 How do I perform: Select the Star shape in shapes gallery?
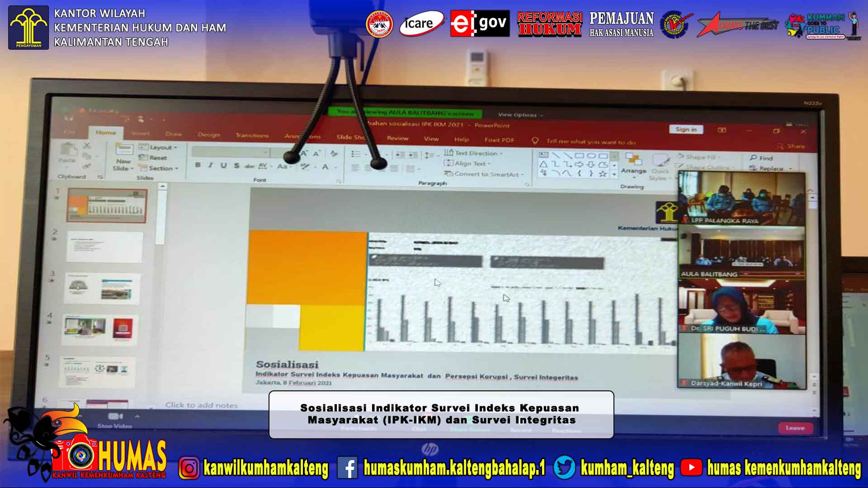pos(603,174)
